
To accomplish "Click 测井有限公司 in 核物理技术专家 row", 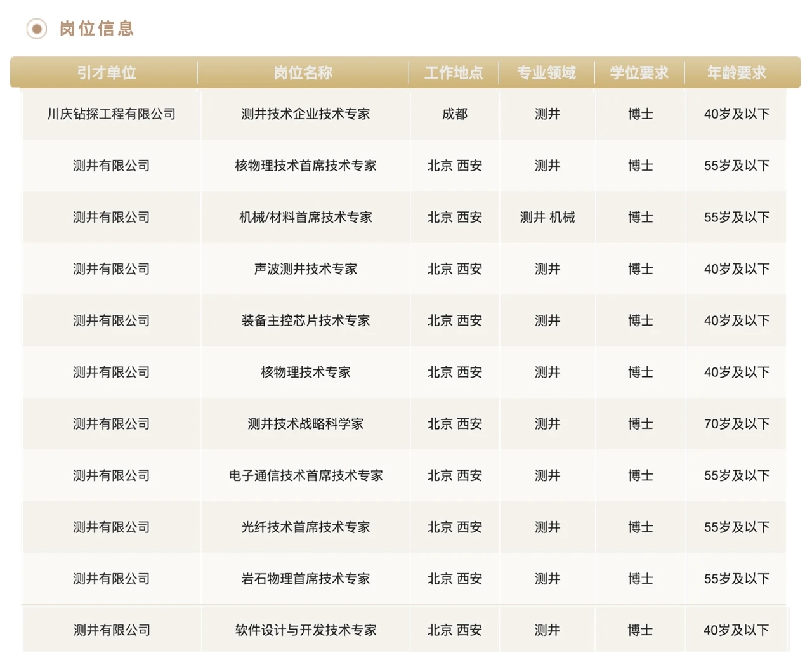I will [112, 373].
